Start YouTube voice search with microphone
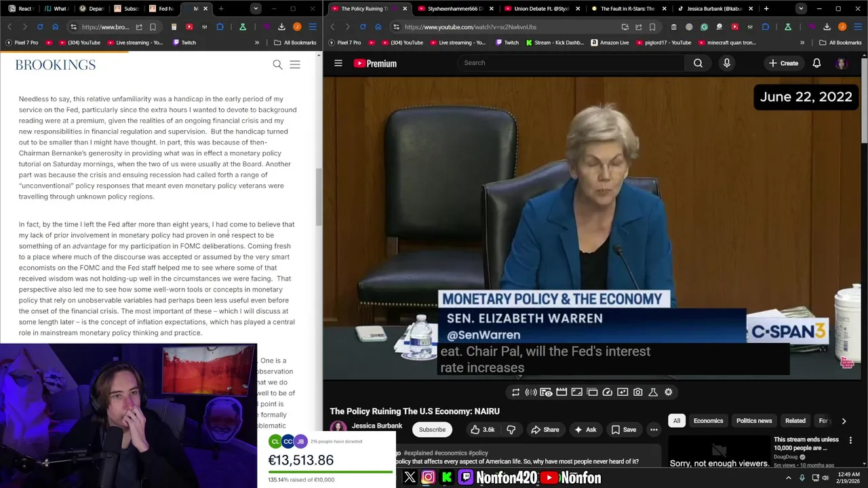This screenshot has width=868, height=488. pos(726,63)
